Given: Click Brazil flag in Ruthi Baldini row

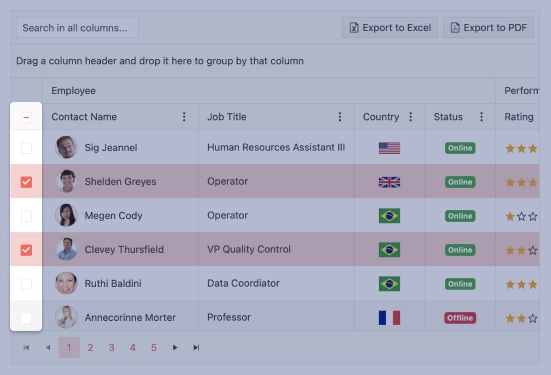Looking at the screenshot, I should point(389,284).
